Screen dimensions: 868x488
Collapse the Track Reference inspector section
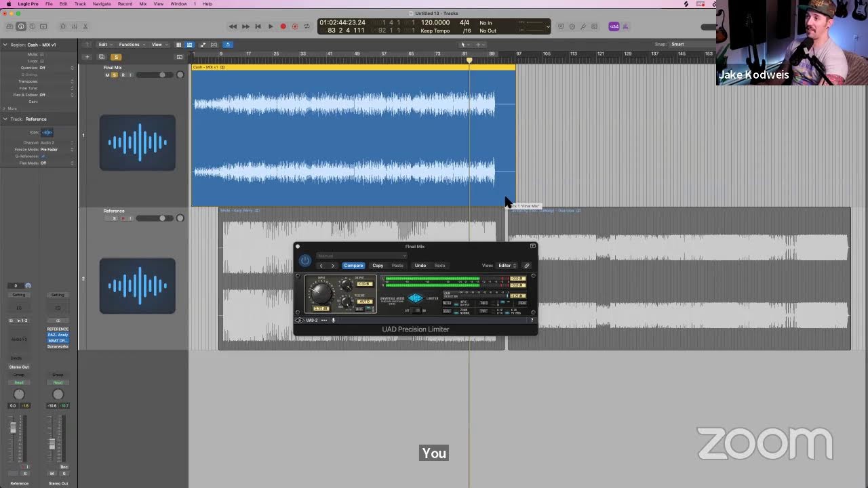(x=5, y=119)
